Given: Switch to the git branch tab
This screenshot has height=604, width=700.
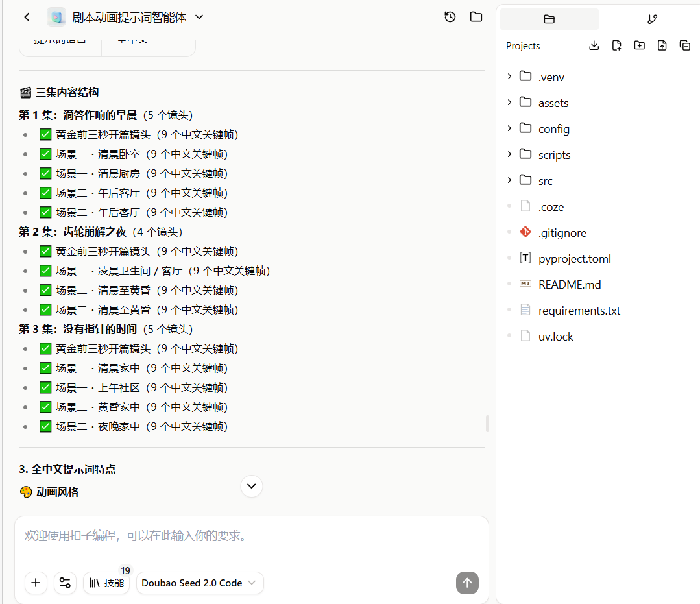Looking at the screenshot, I should [x=652, y=19].
